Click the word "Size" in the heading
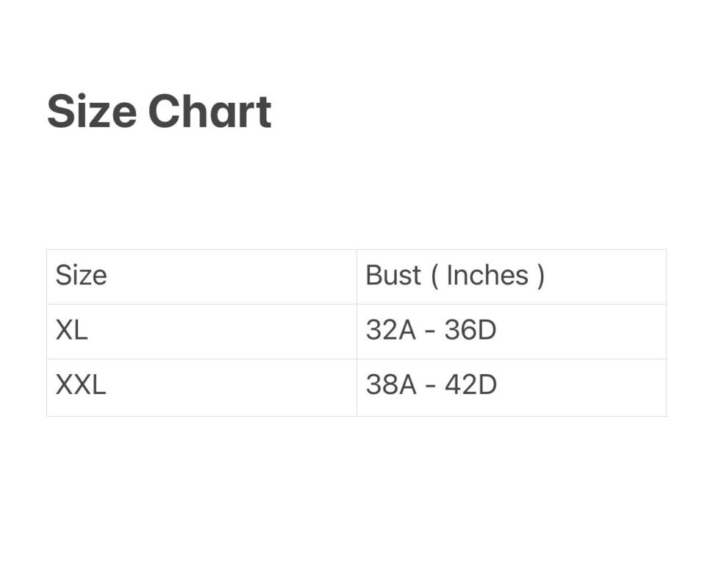The width and height of the screenshot is (713, 588). (x=91, y=112)
